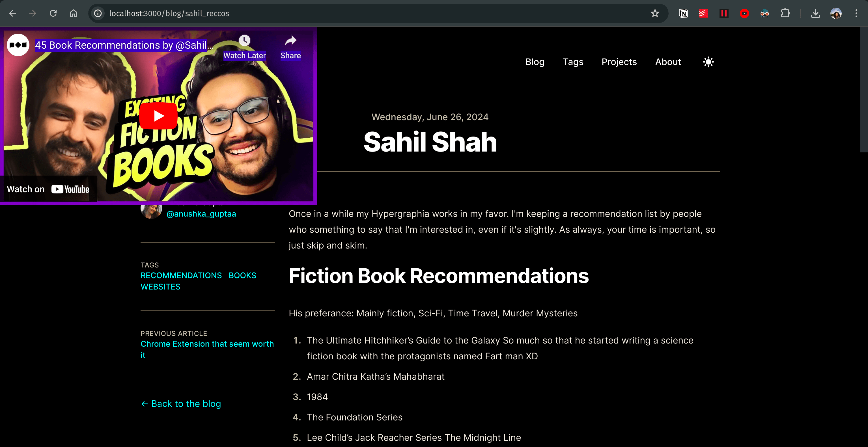The width and height of the screenshot is (868, 447).
Task: Click the 'Sahil Shah' page title
Action: tap(430, 142)
